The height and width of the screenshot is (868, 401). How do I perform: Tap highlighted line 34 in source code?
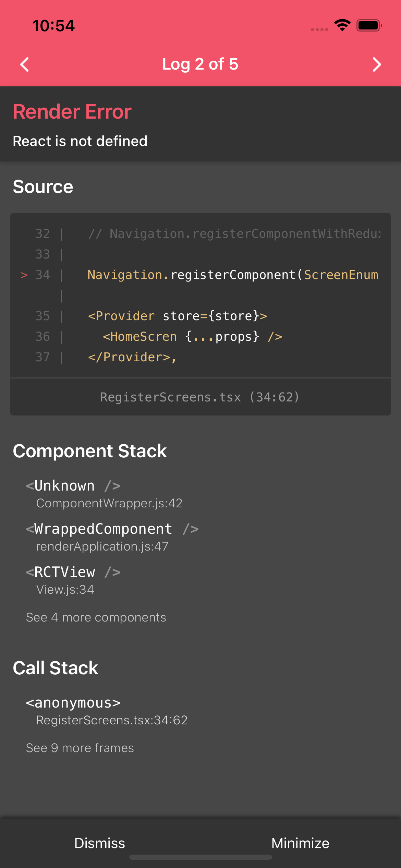232,275
